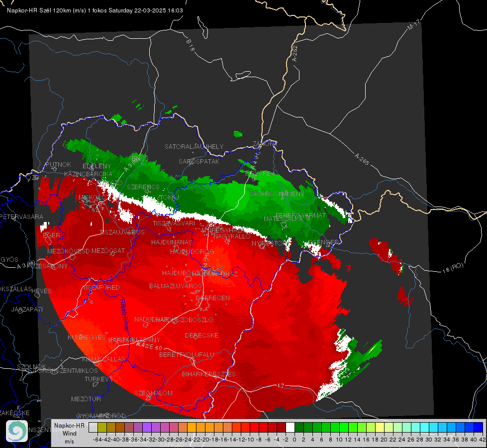
Task: Select the JASZAPATI label
Action: [x=27, y=309]
